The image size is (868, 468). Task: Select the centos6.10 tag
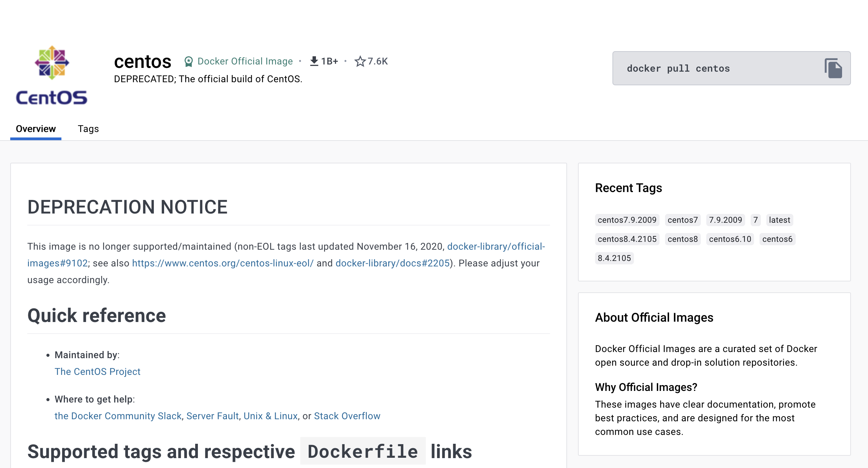[x=730, y=239]
